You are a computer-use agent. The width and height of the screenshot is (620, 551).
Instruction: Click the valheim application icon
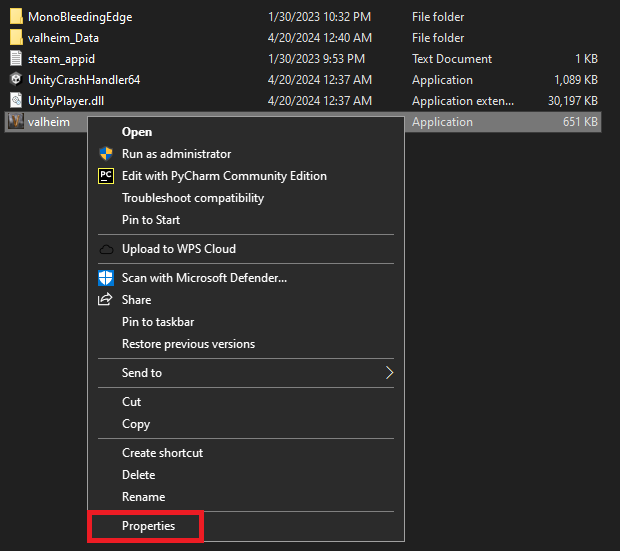click(16, 122)
